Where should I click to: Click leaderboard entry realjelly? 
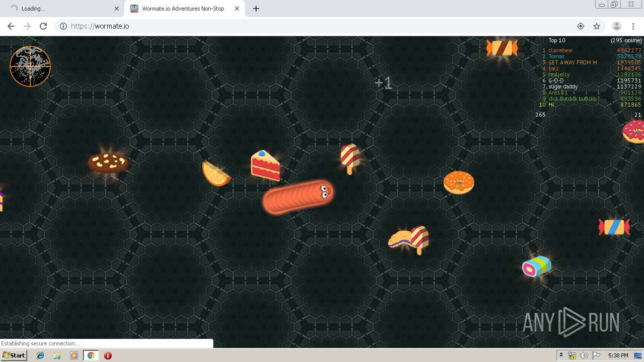click(x=592, y=74)
